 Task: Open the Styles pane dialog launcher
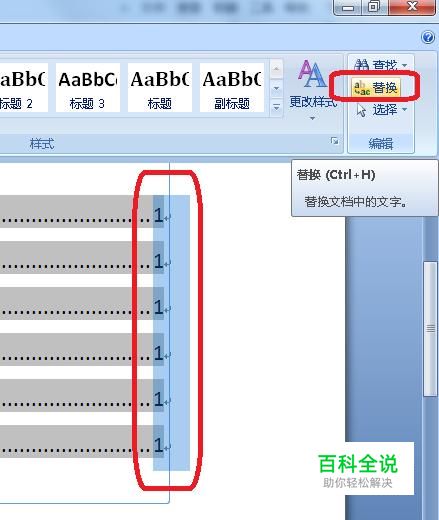335,141
